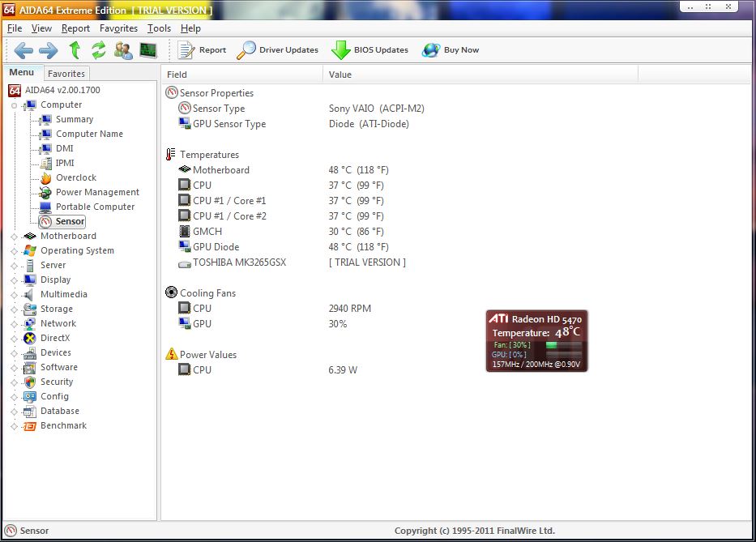Sort by the Field column header
The height and width of the screenshot is (542, 756).
(241, 75)
